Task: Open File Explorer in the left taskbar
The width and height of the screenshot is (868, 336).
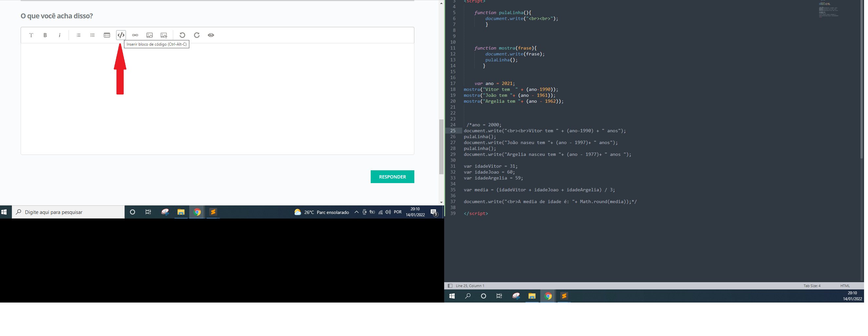Action: 181,212
